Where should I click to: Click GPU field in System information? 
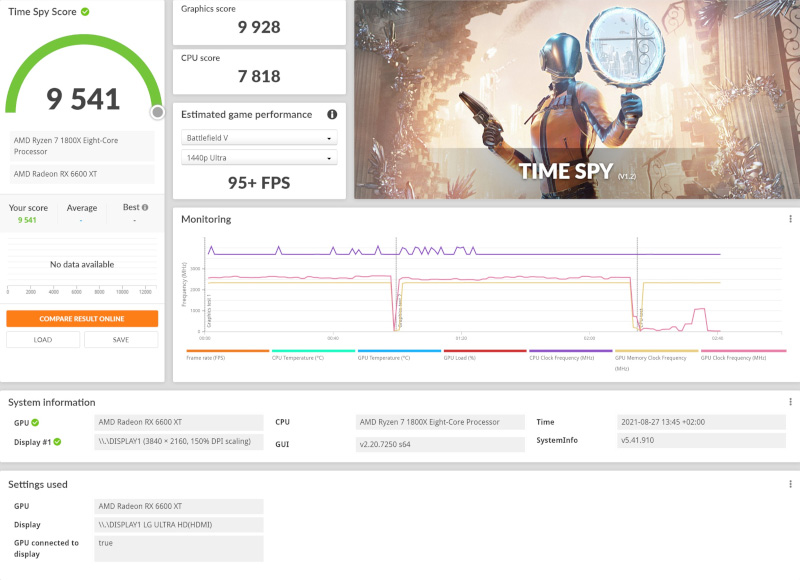[x=179, y=422]
